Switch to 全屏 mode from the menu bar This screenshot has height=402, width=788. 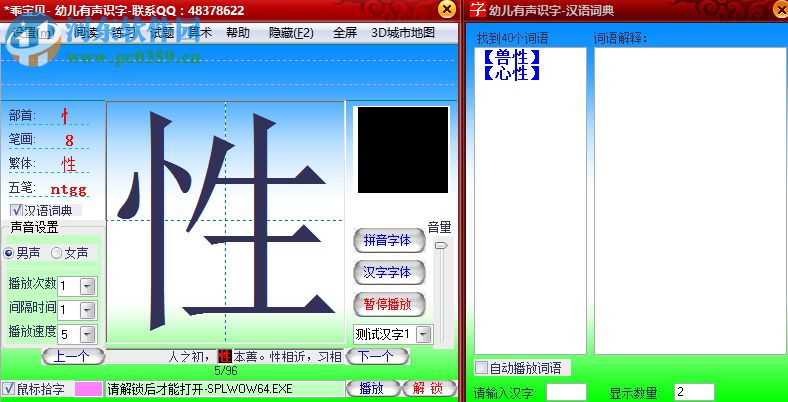pyautogui.click(x=345, y=33)
